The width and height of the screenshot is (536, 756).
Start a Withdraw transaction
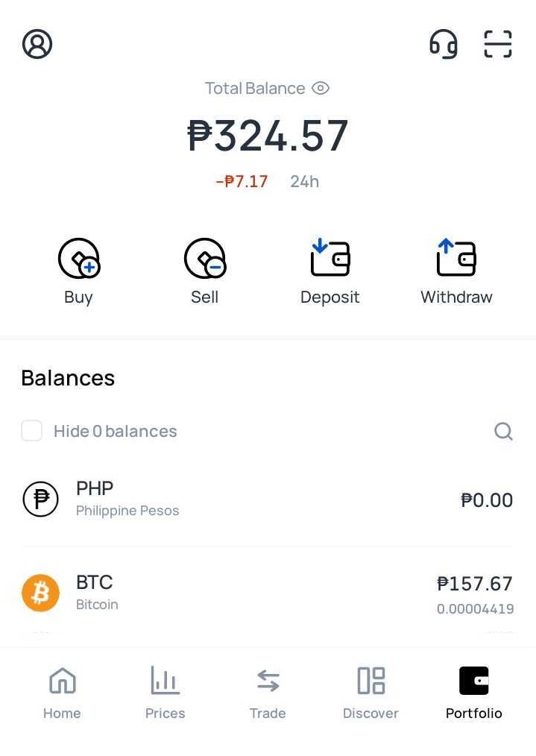[x=455, y=268]
